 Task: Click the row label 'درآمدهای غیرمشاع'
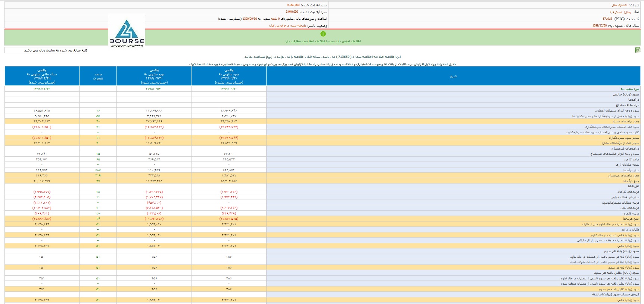coord(625,148)
